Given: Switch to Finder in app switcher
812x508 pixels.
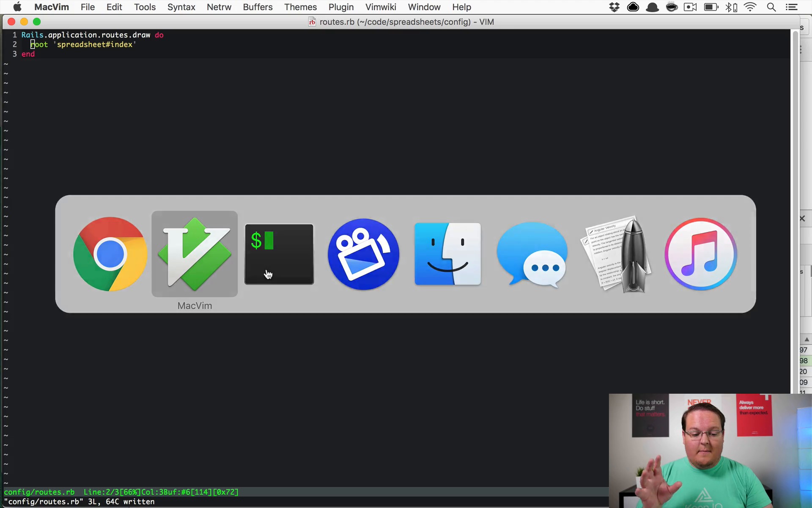Looking at the screenshot, I should (448, 254).
